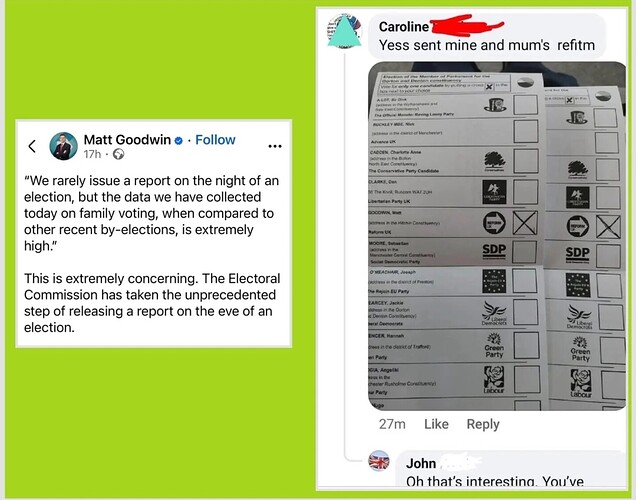636x500 pixels.
Task: Open John's Union Jack avatar
Action: [x=379, y=461]
